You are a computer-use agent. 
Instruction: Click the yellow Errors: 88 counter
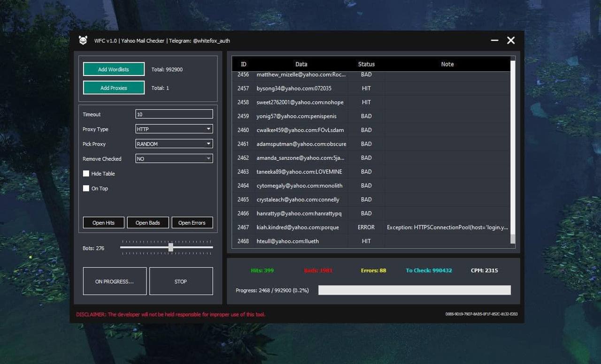point(374,271)
